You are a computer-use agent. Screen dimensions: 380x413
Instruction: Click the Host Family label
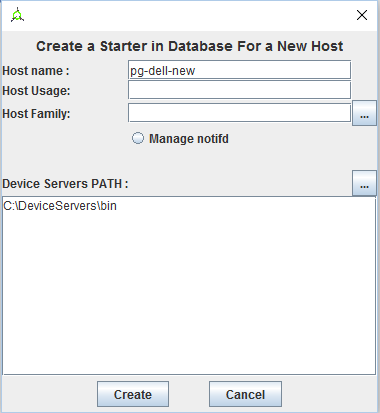36,114
